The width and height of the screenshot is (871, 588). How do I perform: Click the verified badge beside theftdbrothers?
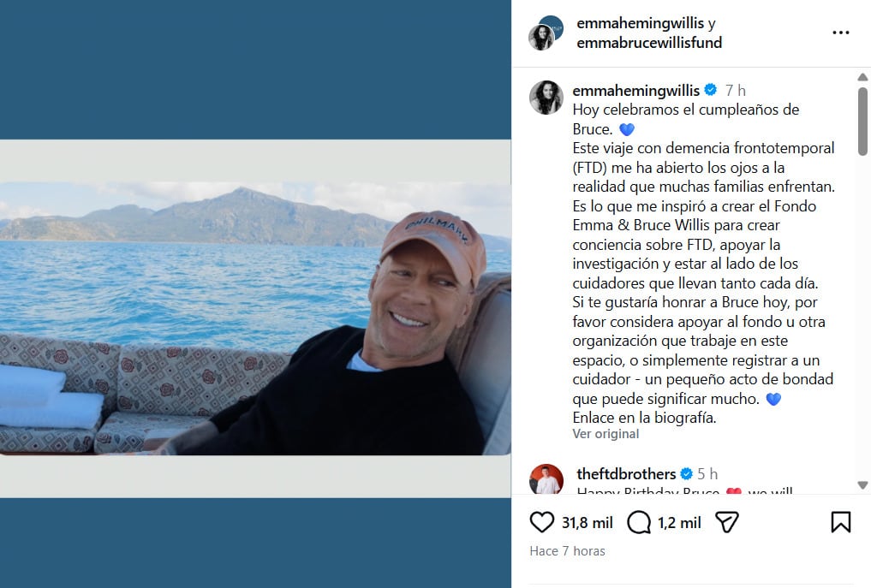[x=687, y=472]
